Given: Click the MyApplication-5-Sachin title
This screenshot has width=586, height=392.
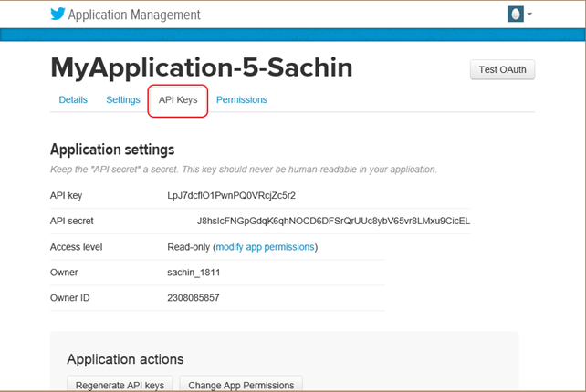Looking at the screenshot, I should 201,68.
